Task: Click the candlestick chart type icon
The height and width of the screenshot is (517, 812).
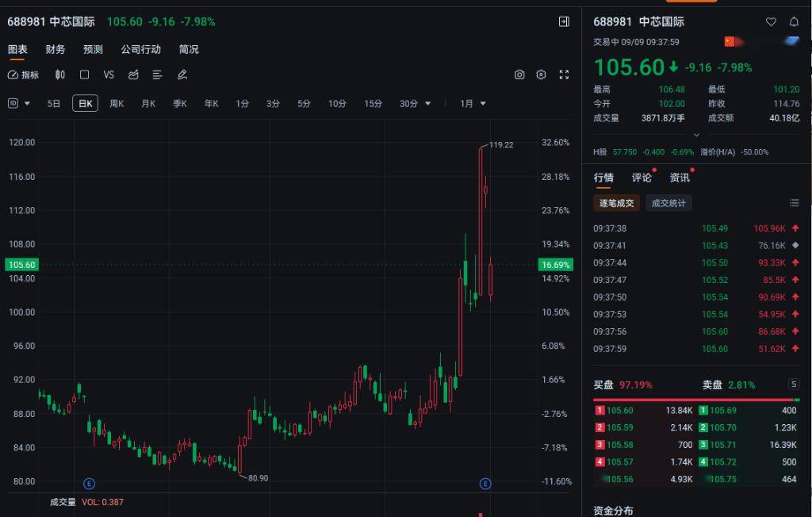Action: point(60,75)
